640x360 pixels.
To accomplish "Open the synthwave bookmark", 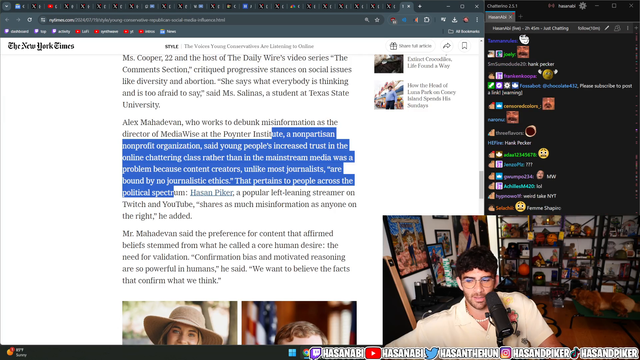I will [106, 31].
